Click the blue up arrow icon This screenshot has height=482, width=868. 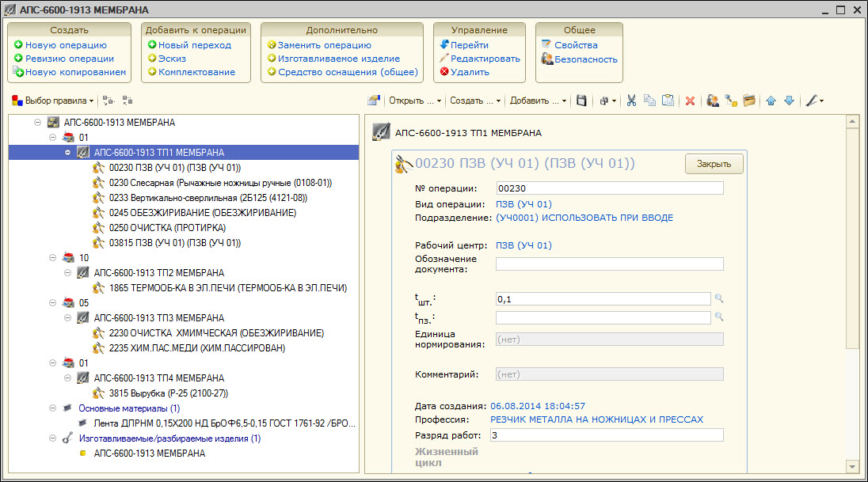point(771,101)
